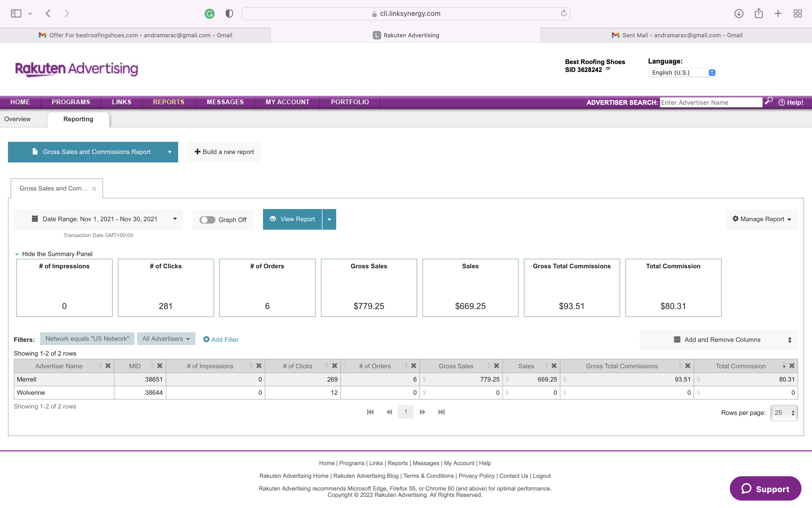Open the MESSAGES menu
The height and width of the screenshot is (508, 812).
tap(225, 102)
